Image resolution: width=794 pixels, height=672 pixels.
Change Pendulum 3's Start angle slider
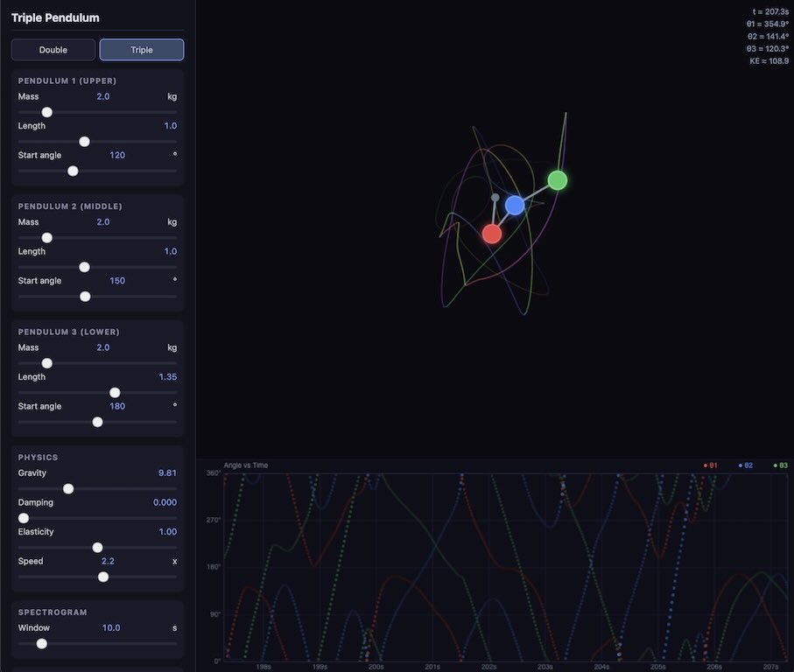(x=97, y=421)
